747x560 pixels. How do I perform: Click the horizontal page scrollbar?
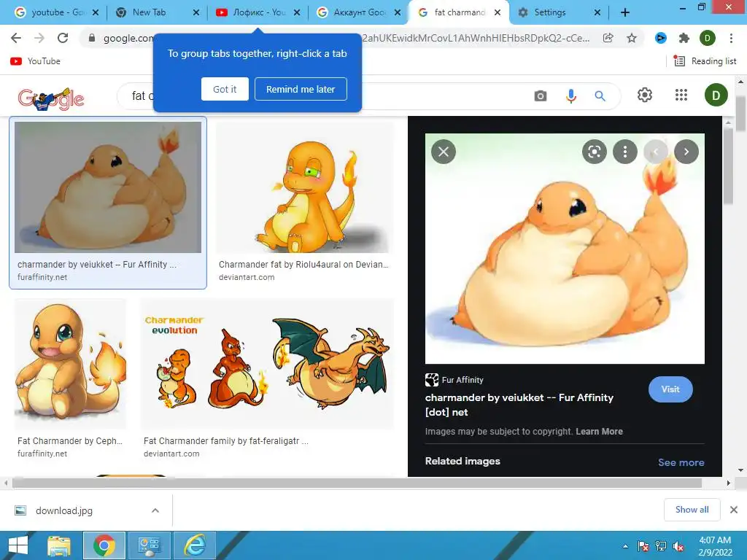click(357, 483)
